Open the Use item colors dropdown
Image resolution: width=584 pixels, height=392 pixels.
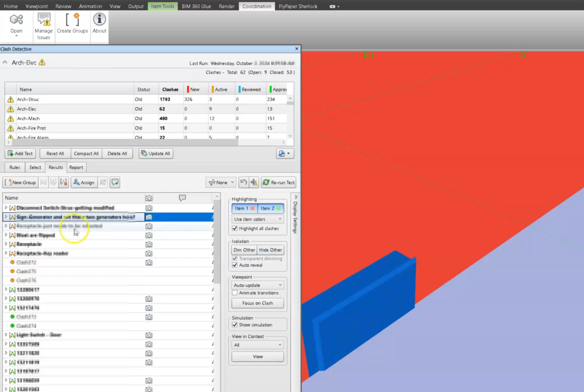257,219
